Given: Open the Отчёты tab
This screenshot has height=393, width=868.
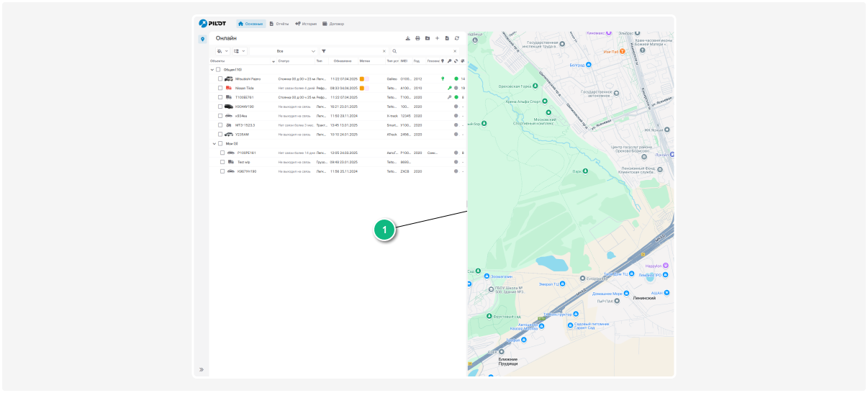Looking at the screenshot, I should (279, 24).
